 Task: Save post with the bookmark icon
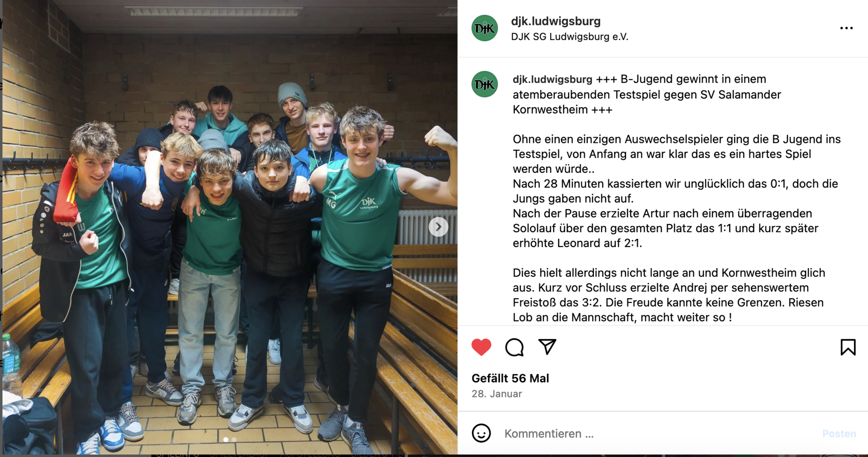click(x=848, y=347)
